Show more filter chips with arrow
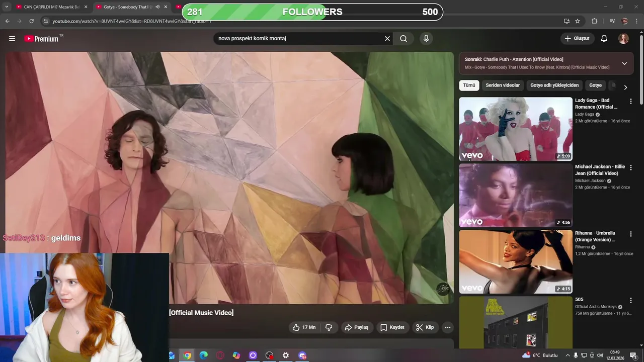The width and height of the screenshot is (644, 362). [x=625, y=87]
